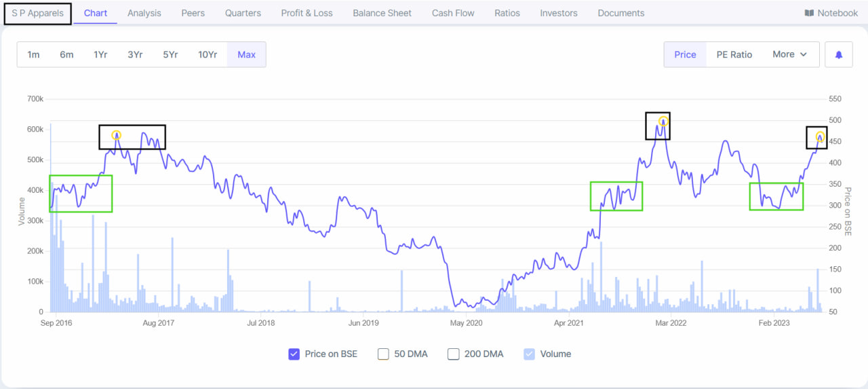Open the Cash Flow tab

[453, 13]
